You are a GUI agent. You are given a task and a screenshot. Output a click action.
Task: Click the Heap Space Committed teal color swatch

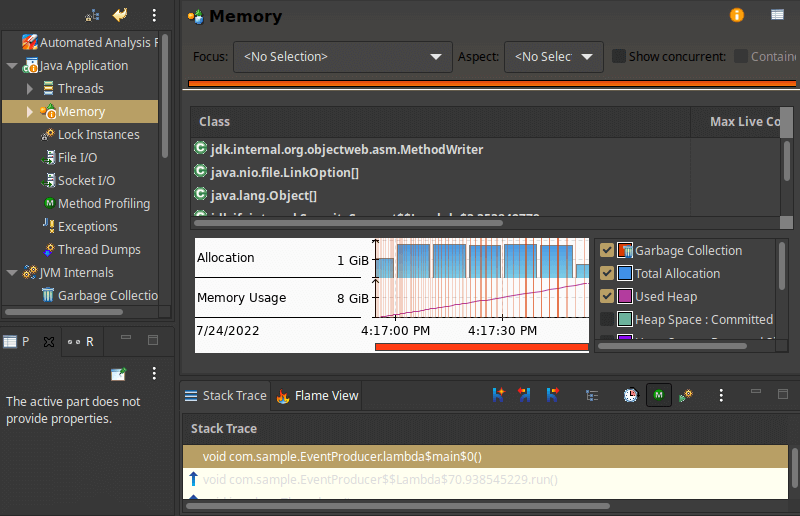[625, 319]
